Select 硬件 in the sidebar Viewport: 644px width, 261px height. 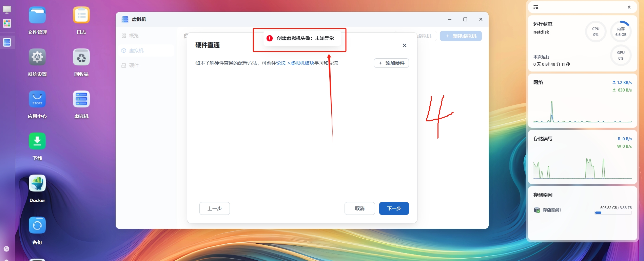tap(134, 65)
